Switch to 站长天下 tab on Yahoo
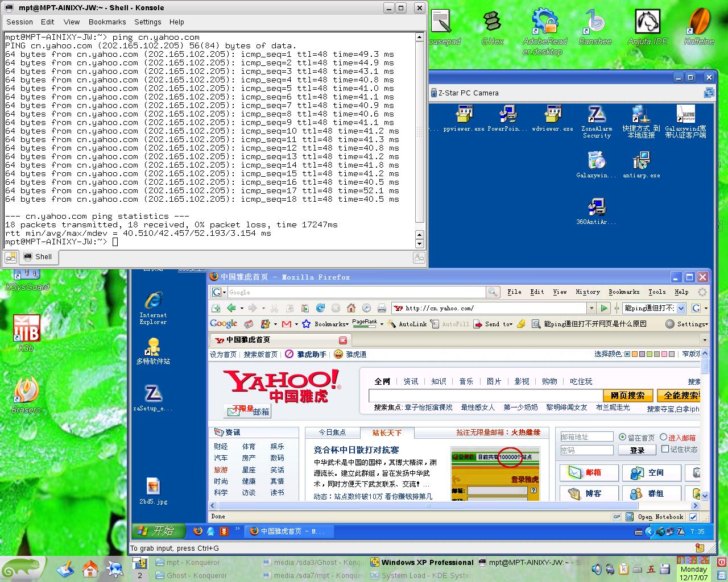This screenshot has height=582, width=728. pos(387,433)
